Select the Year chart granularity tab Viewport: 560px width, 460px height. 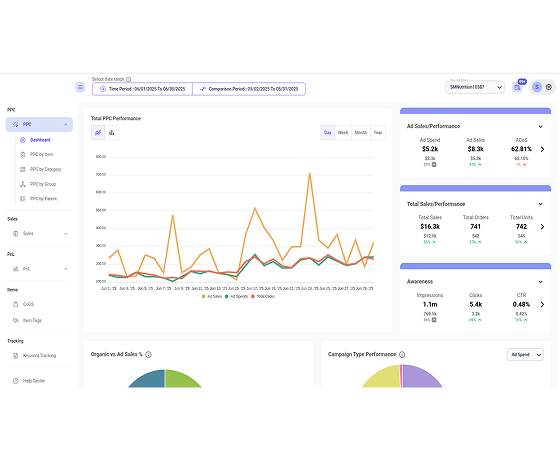tap(378, 132)
